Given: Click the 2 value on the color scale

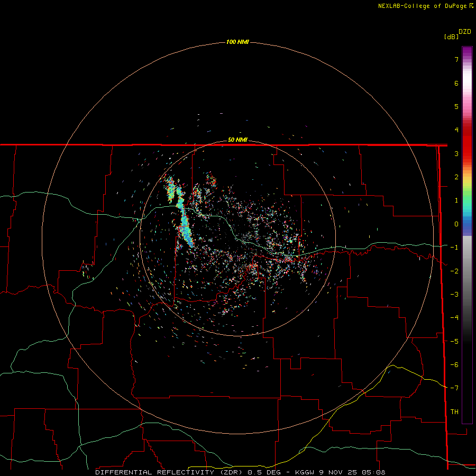Looking at the screenshot, I should pos(456,177).
